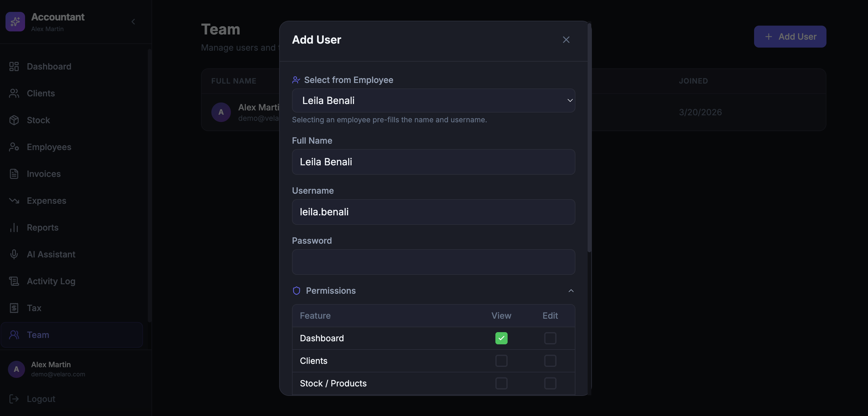The width and height of the screenshot is (868, 416).
Task: Open the Employees menu item
Action: click(x=49, y=147)
